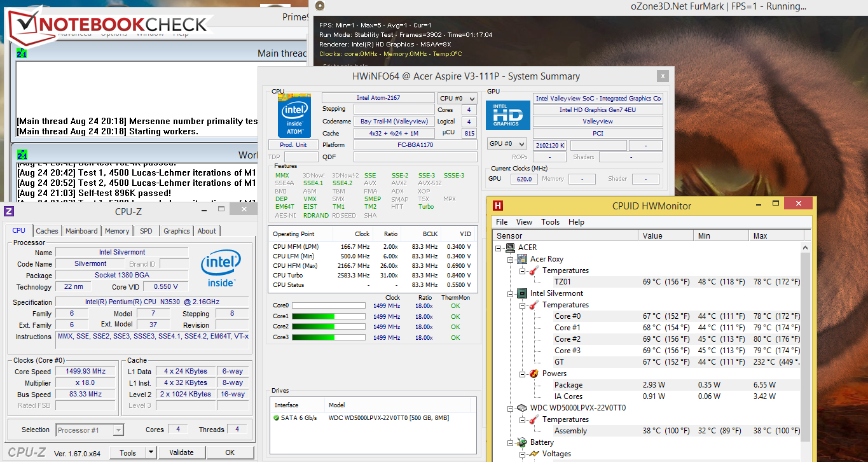
Task: Click the OK button in CPU-Z
Action: point(230,452)
